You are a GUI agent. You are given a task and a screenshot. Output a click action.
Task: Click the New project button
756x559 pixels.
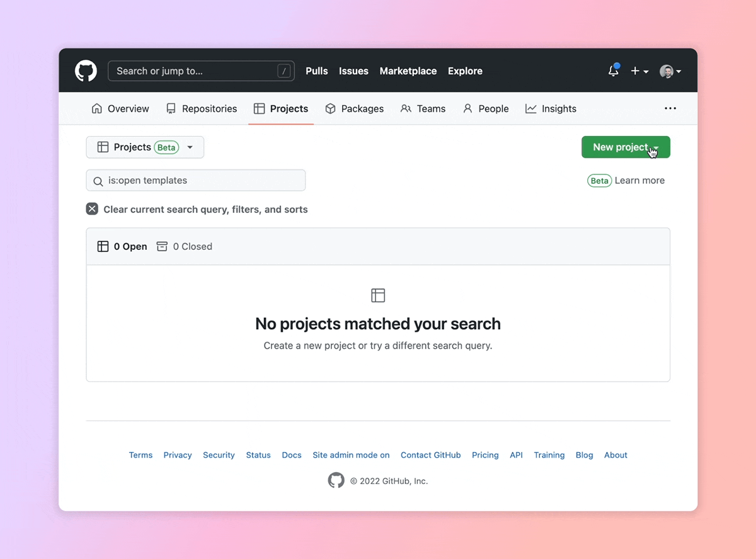619,147
